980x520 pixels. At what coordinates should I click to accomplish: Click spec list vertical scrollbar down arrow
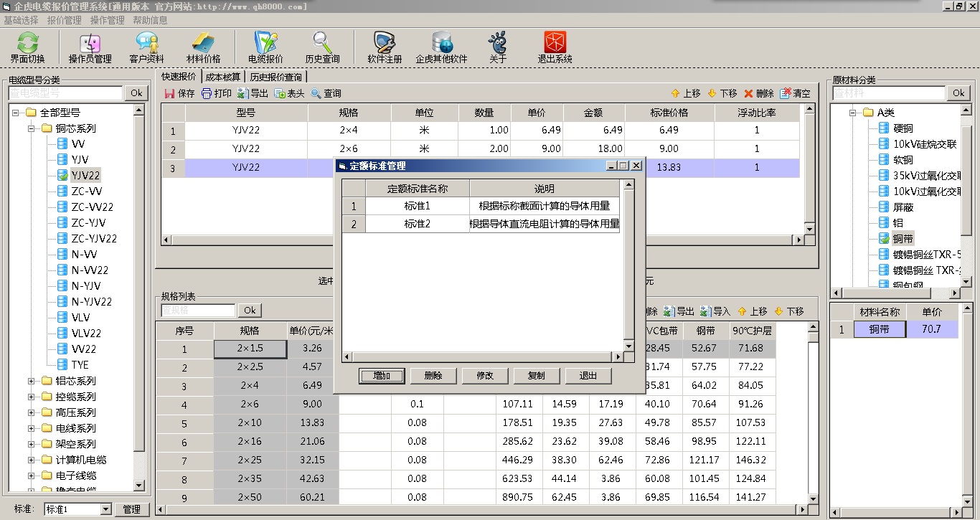pos(813,498)
